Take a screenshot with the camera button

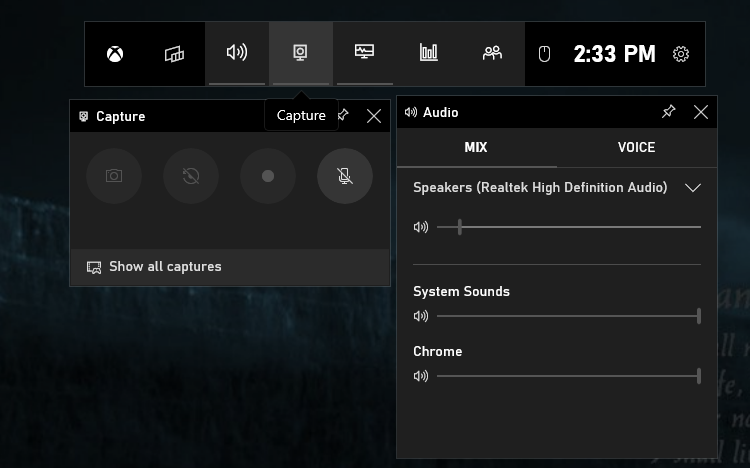point(114,176)
